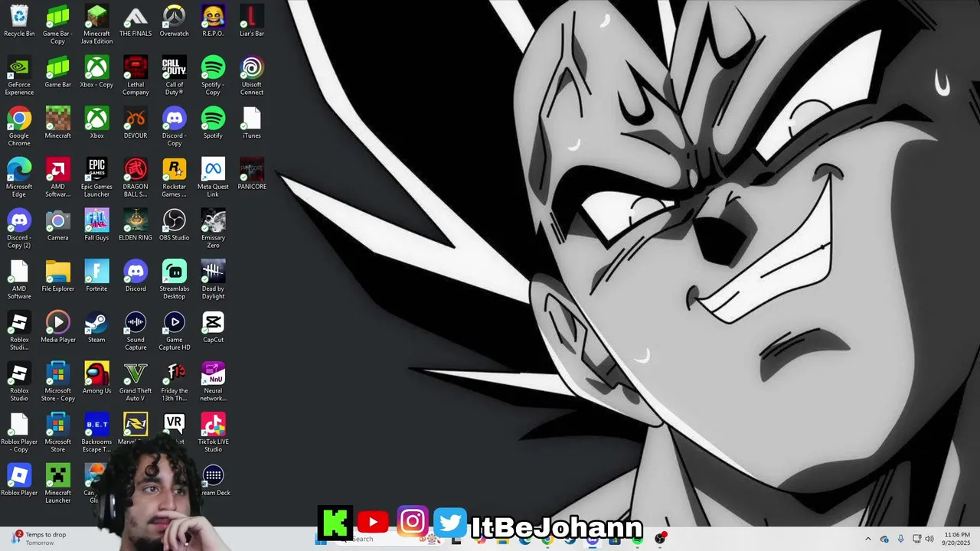This screenshot has height=551, width=980.
Task: Select the TikTok LIVE Studio icon
Action: pos(213,432)
